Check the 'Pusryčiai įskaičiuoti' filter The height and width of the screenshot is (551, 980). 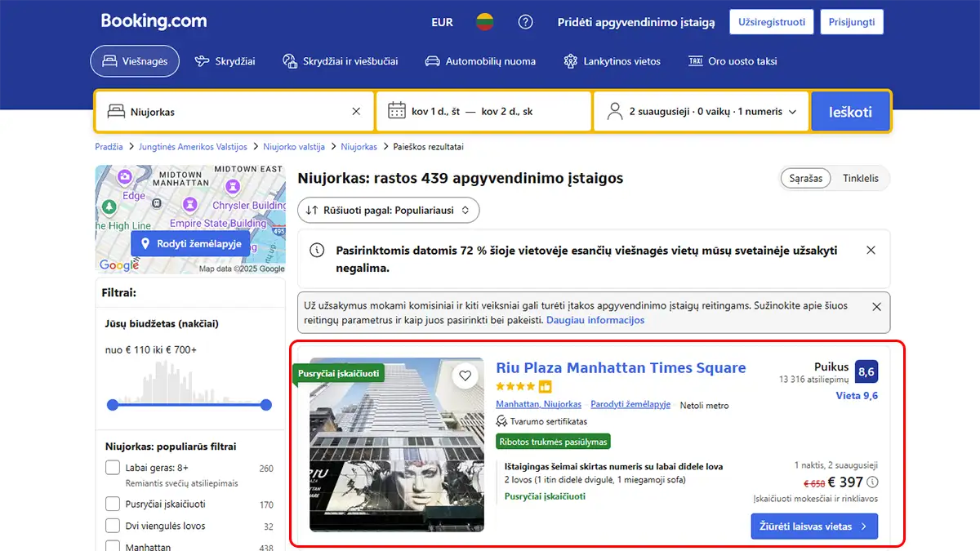[112, 504]
